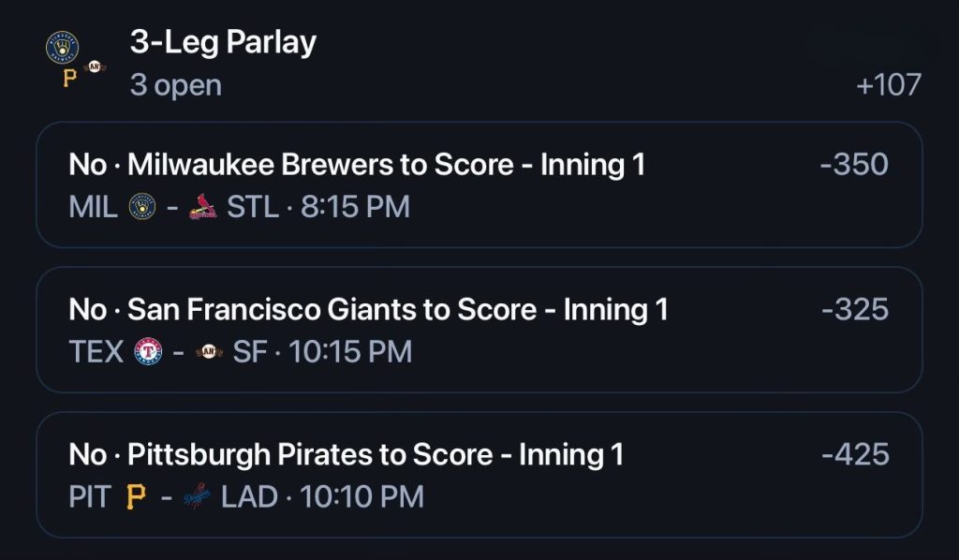Viewport: 959px width, 560px height.
Task: Select the -325 odds on Giants leg
Action: (855, 309)
